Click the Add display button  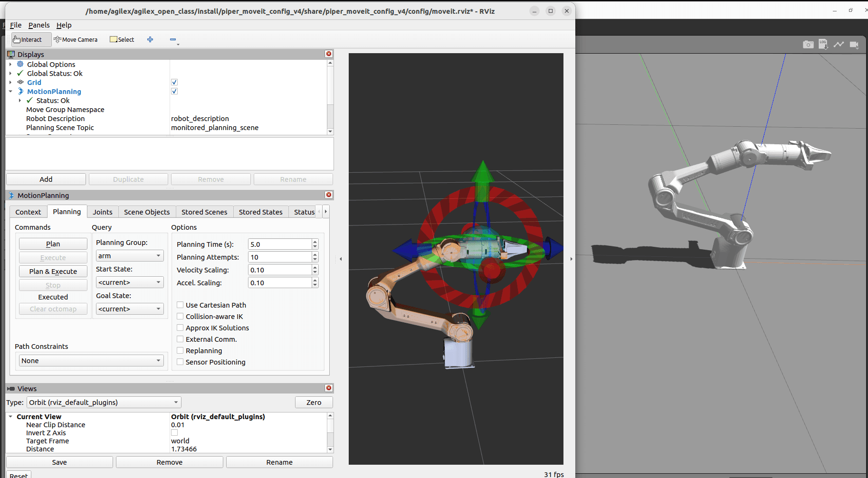[46, 179]
